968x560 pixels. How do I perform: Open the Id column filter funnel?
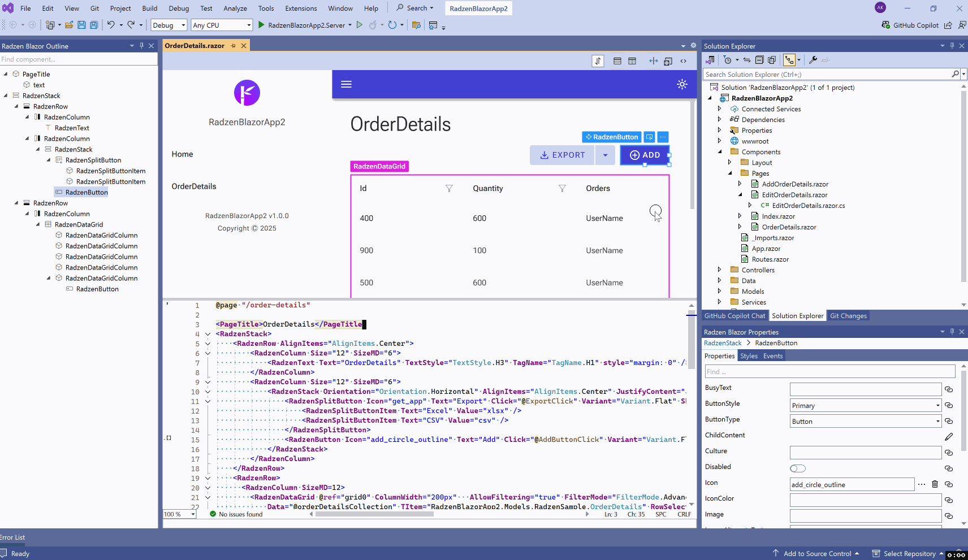pyautogui.click(x=449, y=189)
